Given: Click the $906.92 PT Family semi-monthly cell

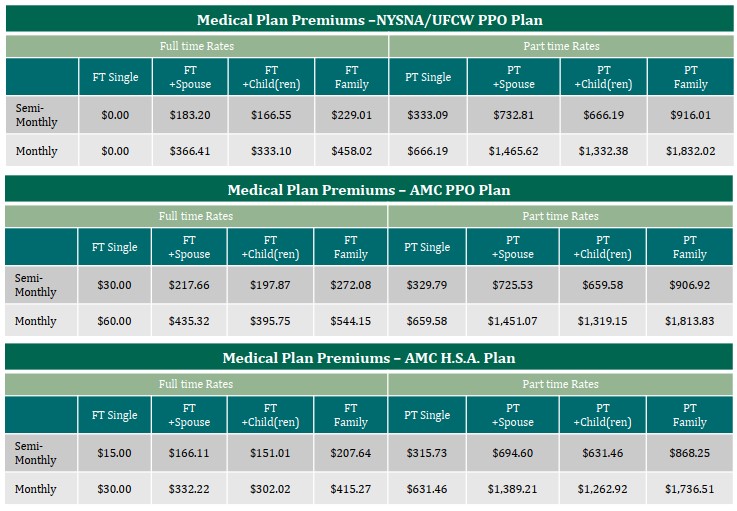Looking at the screenshot, I should 690,285.
